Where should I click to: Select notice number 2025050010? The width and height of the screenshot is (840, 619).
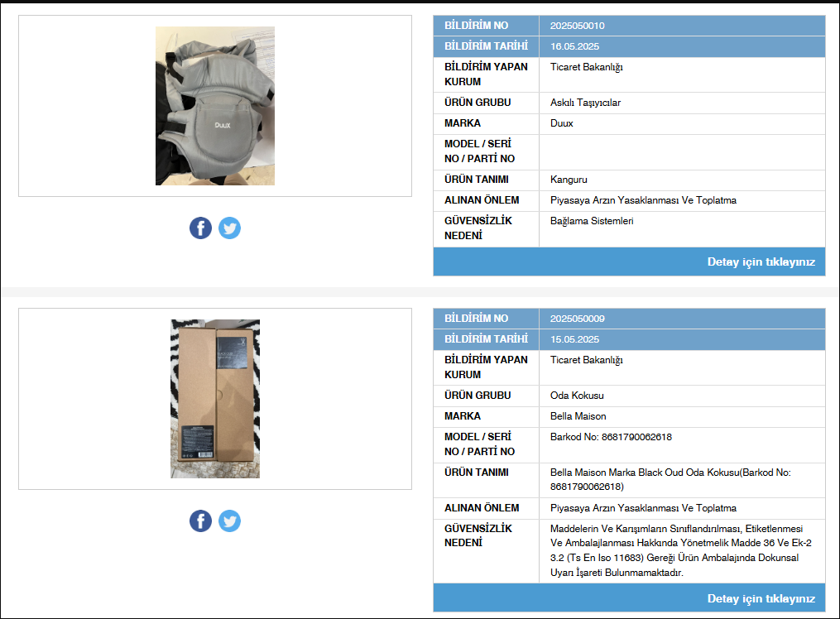click(577, 26)
